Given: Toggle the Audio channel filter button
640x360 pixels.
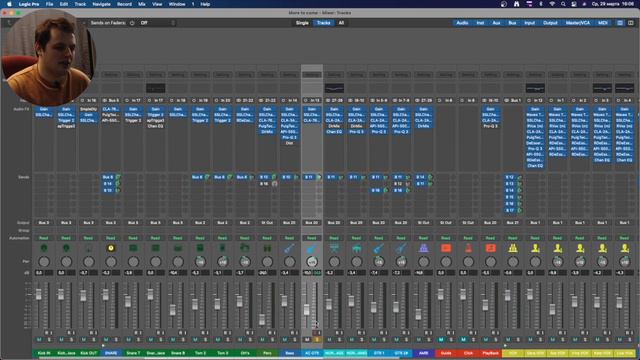Looking at the screenshot, I should [462, 23].
